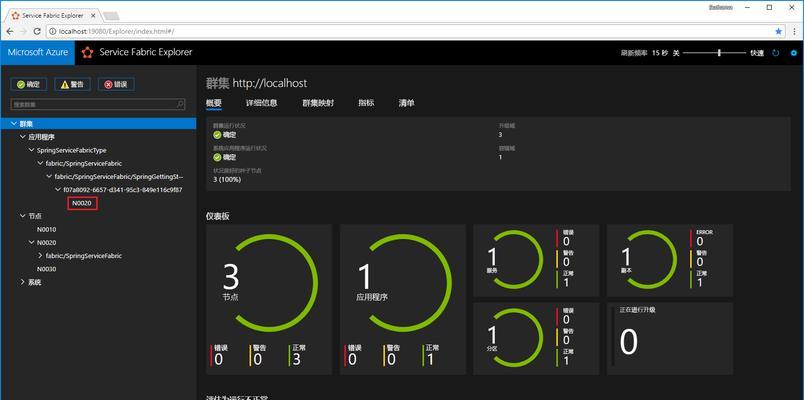The height and width of the screenshot is (400, 804).
Task: Click the 应用程序 dashboard tile
Action: pyautogui.click(x=403, y=299)
